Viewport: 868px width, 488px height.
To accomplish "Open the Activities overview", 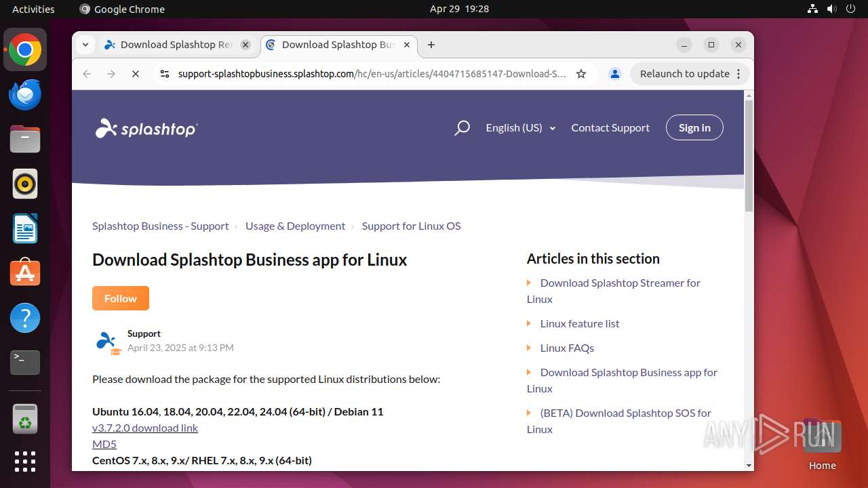I will pos(33,9).
